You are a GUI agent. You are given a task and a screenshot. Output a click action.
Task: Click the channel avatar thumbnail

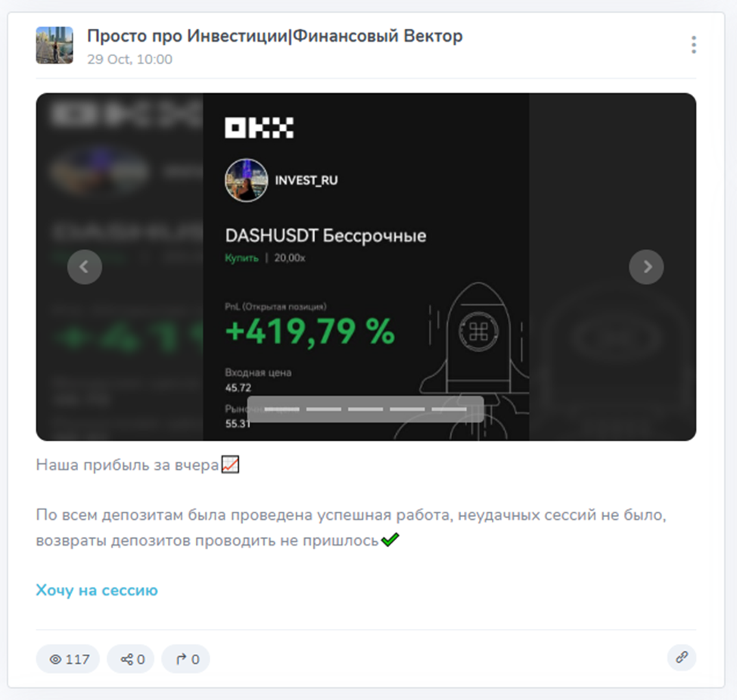54,45
